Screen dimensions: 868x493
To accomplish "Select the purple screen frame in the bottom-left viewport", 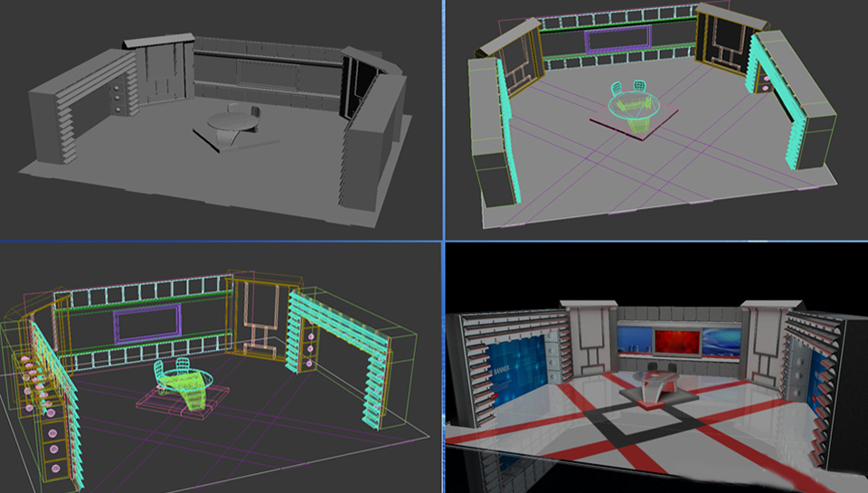I will tap(146, 322).
